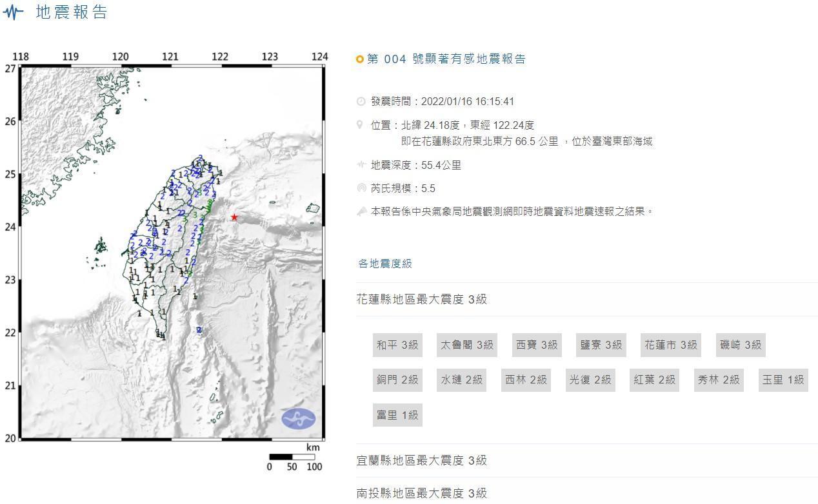Click the 122 longitude label on map
This screenshot has width=818, height=504.
(x=220, y=57)
